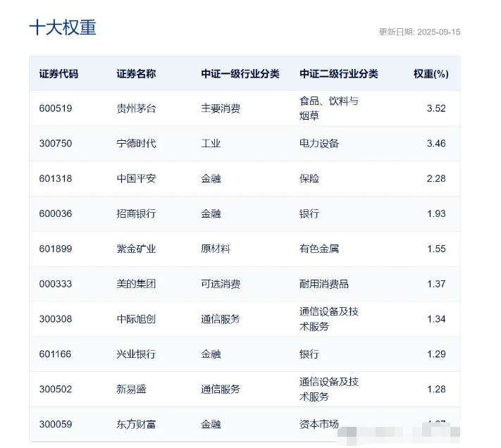Click the 更新日期: 2025-09-15 label

[419, 32]
